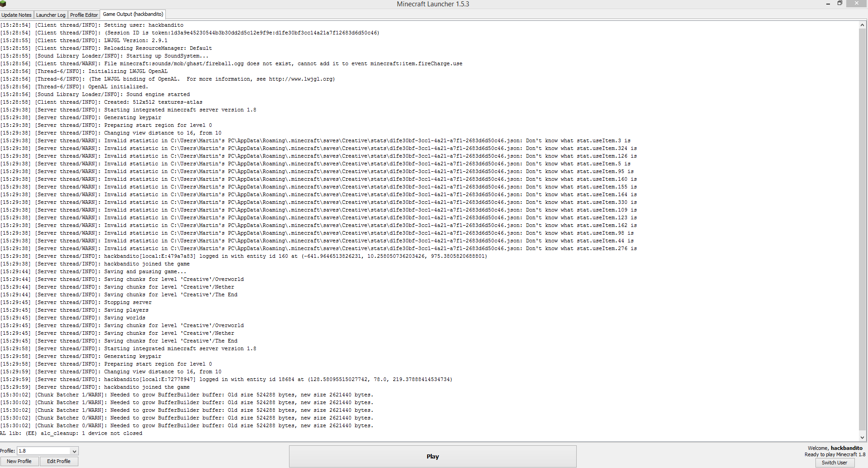Click the "logged in with entity id 160" line
The width and height of the screenshot is (868, 468).
244,256
